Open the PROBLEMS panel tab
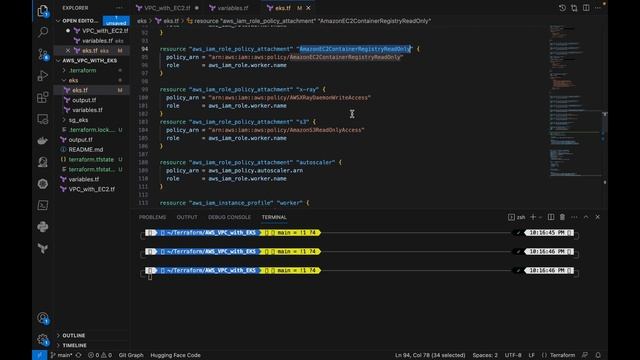 click(x=152, y=217)
